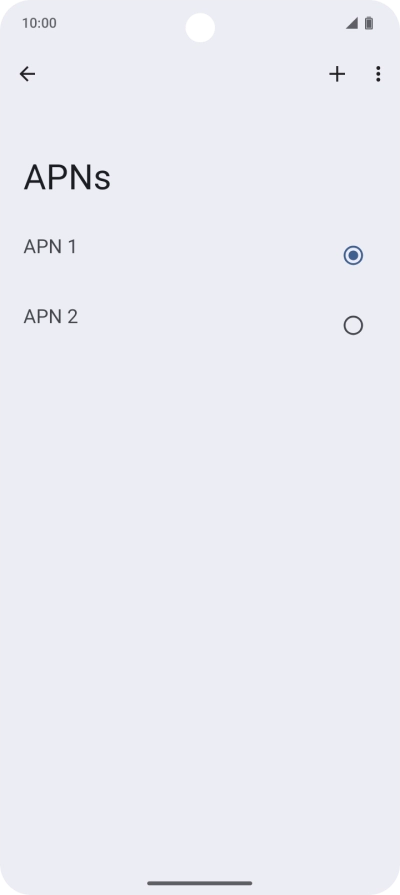Tap the 10:00 clock in status bar
The height and width of the screenshot is (895, 400).
click(x=39, y=23)
